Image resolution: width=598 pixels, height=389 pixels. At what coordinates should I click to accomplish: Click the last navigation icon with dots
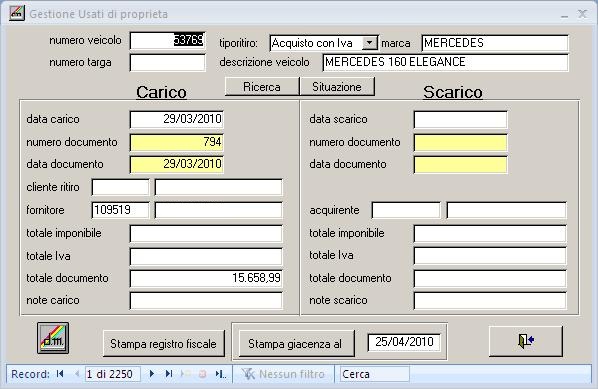[x=221, y=374]
